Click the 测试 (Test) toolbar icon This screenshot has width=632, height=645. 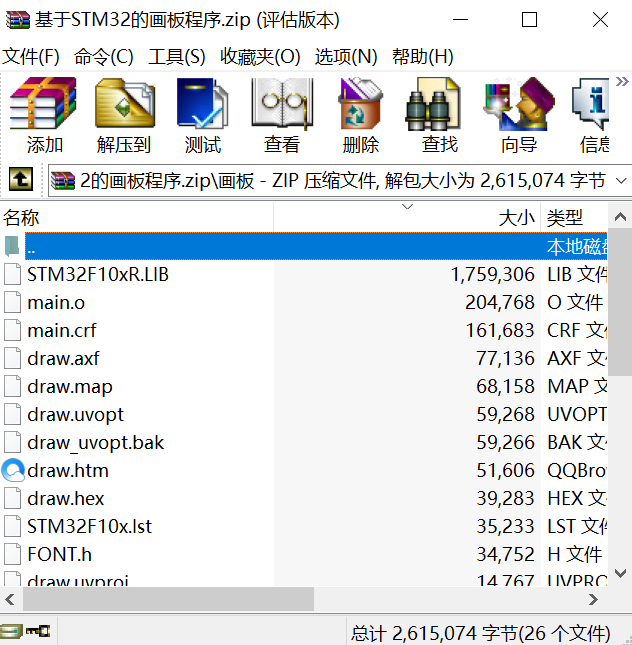[202, 116]
